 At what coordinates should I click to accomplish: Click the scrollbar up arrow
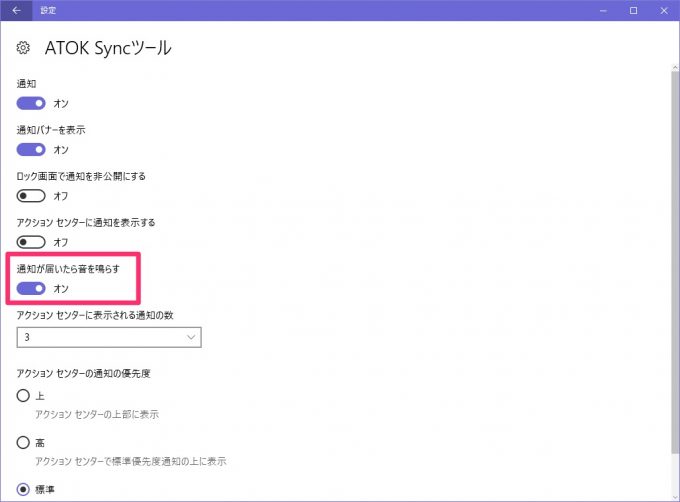(x=675, y=68)
